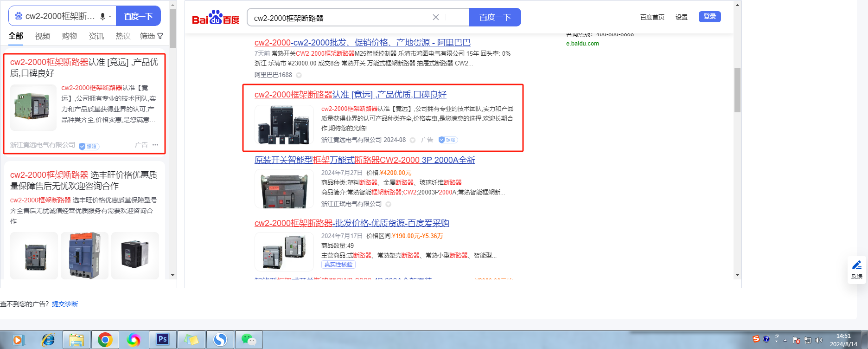Image resolution: width=868 pixels, height=349 pixels.
Task: Open the 反馈 feedback button
Action: pos(857,270)
